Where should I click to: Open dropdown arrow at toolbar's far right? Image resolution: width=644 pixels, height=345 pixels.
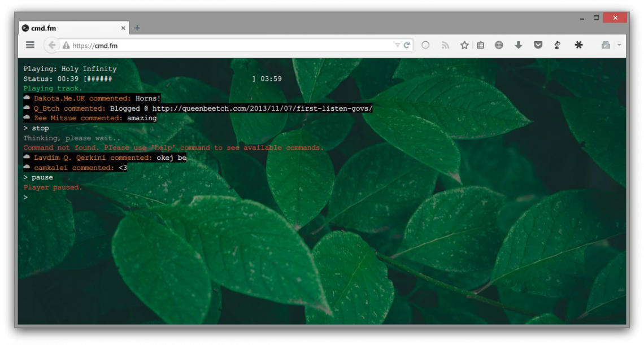point(619,45)
